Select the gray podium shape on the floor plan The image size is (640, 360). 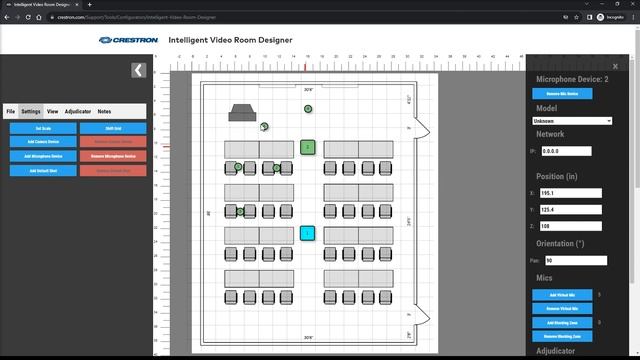coord(242,113)
